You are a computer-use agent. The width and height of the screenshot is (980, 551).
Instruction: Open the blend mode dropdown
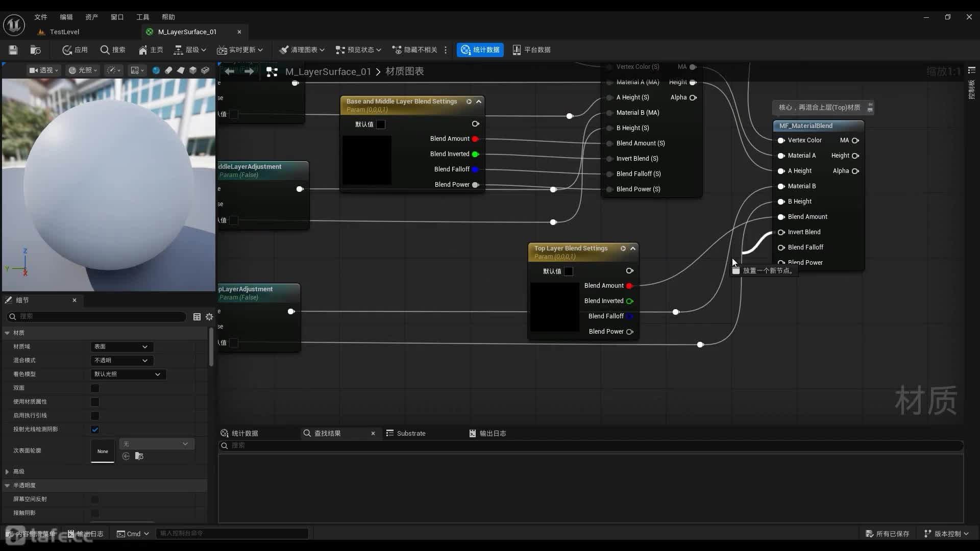tap(121, 361)
